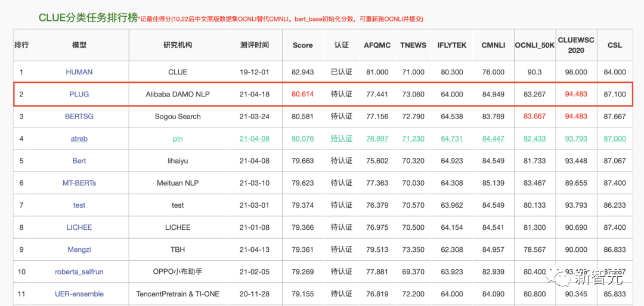Click the atreb AFQMC link 76.897
The width and height of the screenshot is (644, 306).
(377, 139)
